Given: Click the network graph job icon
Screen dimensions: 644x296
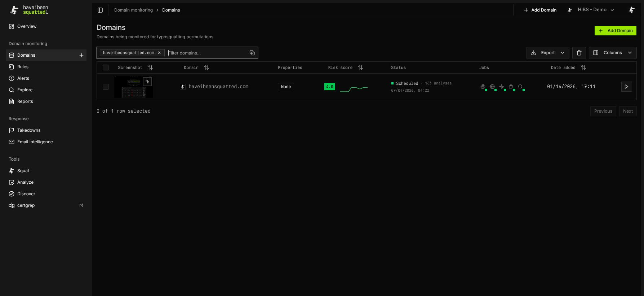Looking at the screenshot, I should [x=502, y=87].
